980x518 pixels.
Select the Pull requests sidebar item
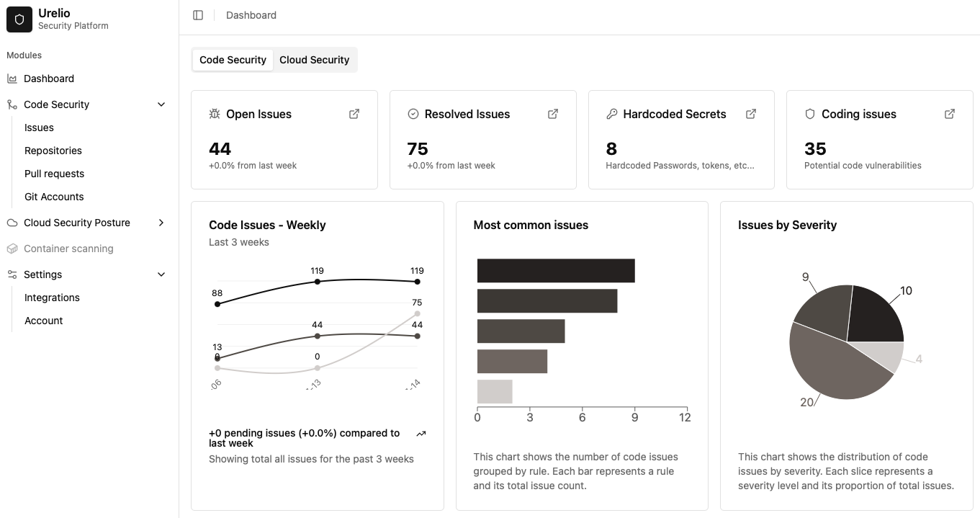click(53, 174)
